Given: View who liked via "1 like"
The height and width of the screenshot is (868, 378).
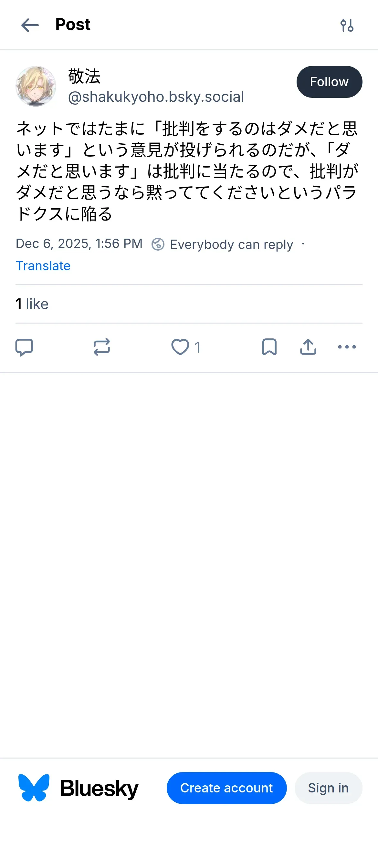Looking at the screenshot, I should pos(32,304).
